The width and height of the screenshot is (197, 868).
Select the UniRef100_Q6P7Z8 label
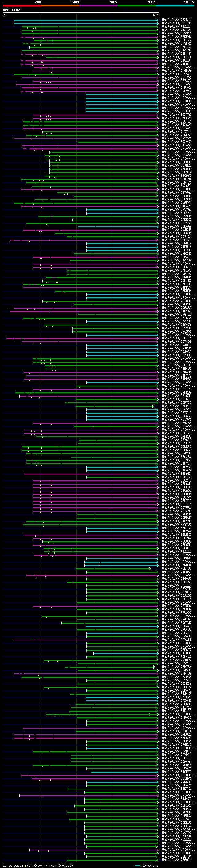(x=176, y=433)
